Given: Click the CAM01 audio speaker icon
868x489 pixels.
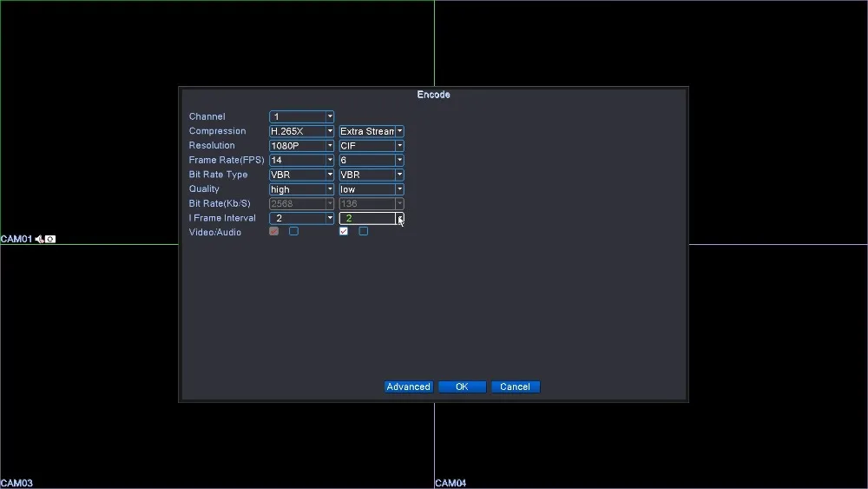Looking at the screenshot, I should 39,239.
